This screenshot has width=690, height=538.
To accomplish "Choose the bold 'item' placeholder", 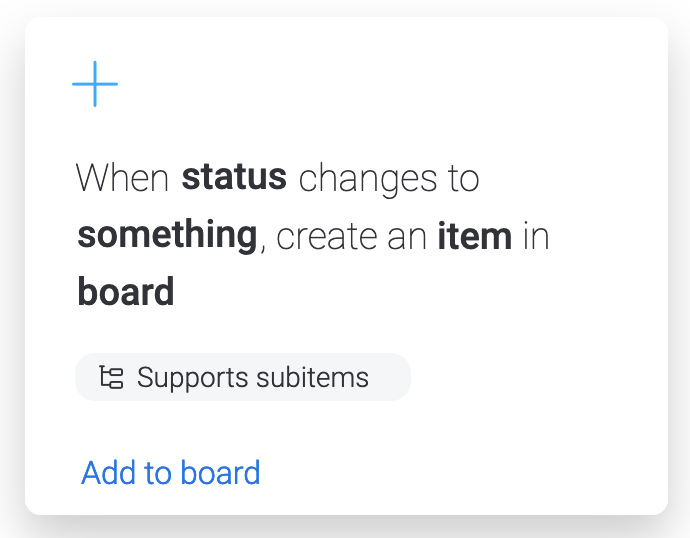I will (474, 236).
